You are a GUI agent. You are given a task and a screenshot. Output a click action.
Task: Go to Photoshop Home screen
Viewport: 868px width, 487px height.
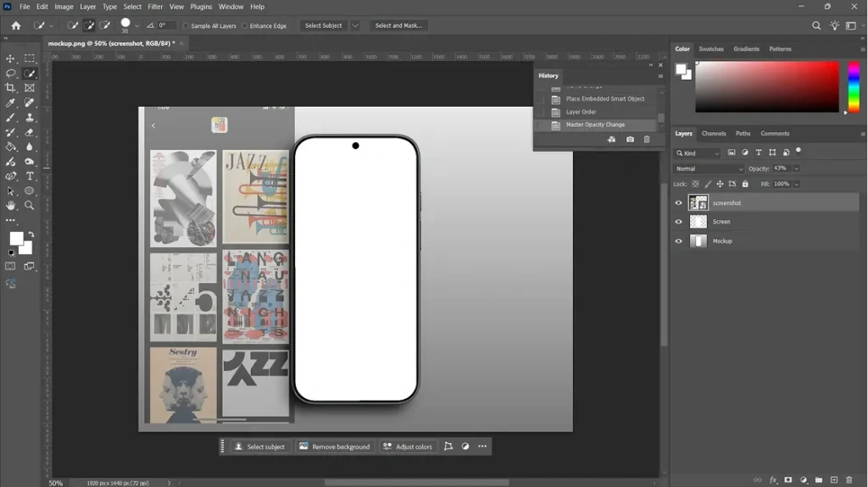point(16,25)
